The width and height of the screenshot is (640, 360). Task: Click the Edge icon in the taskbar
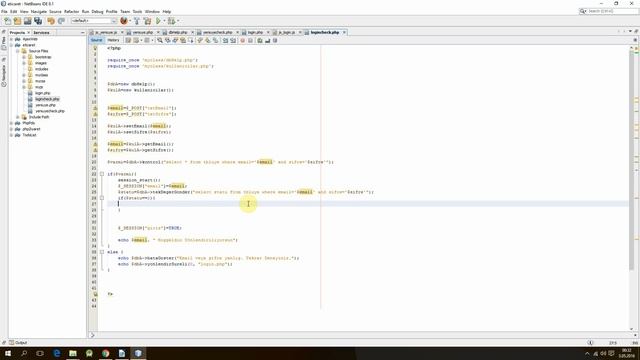pos(57,353)
